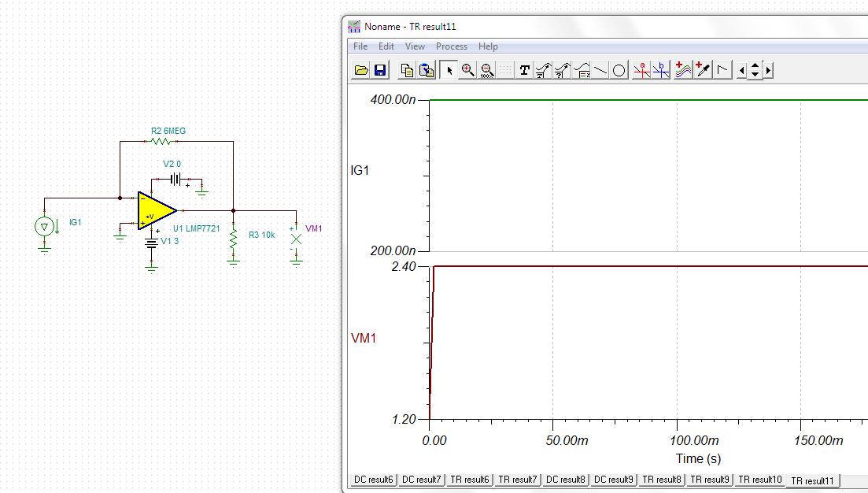868x493 pixels.
Task: Open the View menu
Action: (415, 46)
